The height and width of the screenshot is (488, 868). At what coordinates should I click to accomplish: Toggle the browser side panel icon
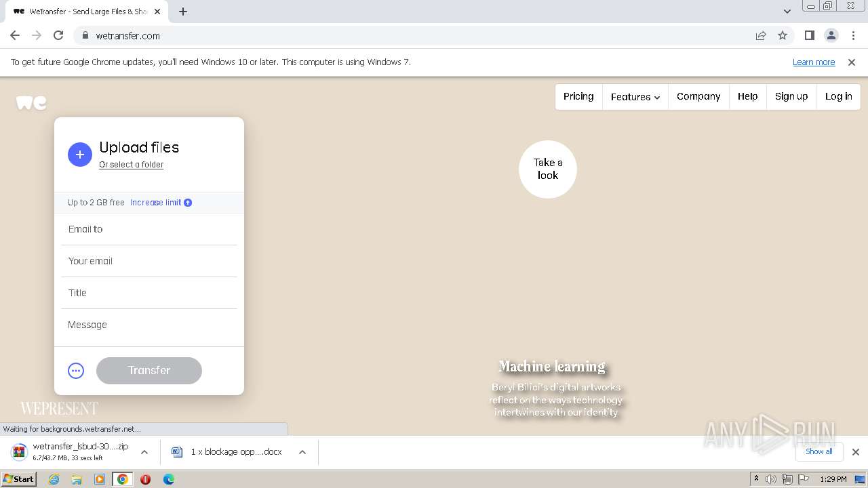[x=809, y=35]
